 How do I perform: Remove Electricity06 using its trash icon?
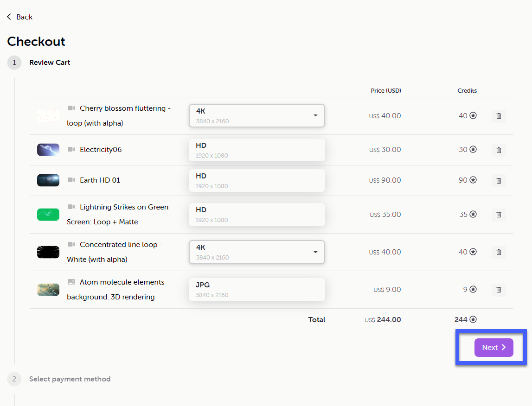[499, 150]
